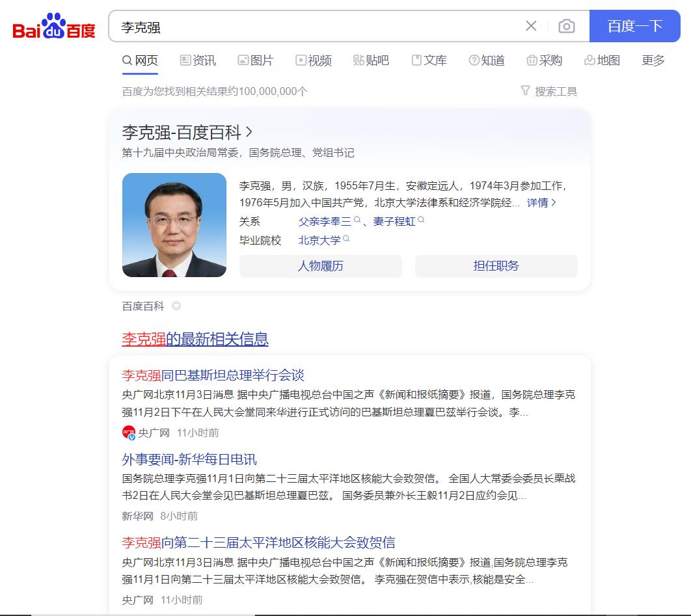Click the 担任职务 button
Viewport: 691px width, 616px height.
point(496,266)
